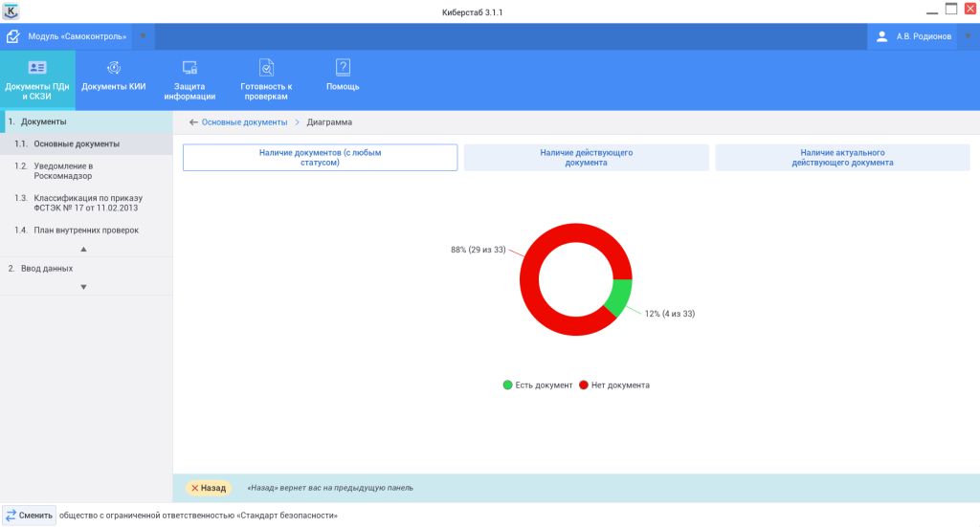
Task: Collapse the Документы section using up arrow
Action: pyautogui.click(x=83, y=249)
